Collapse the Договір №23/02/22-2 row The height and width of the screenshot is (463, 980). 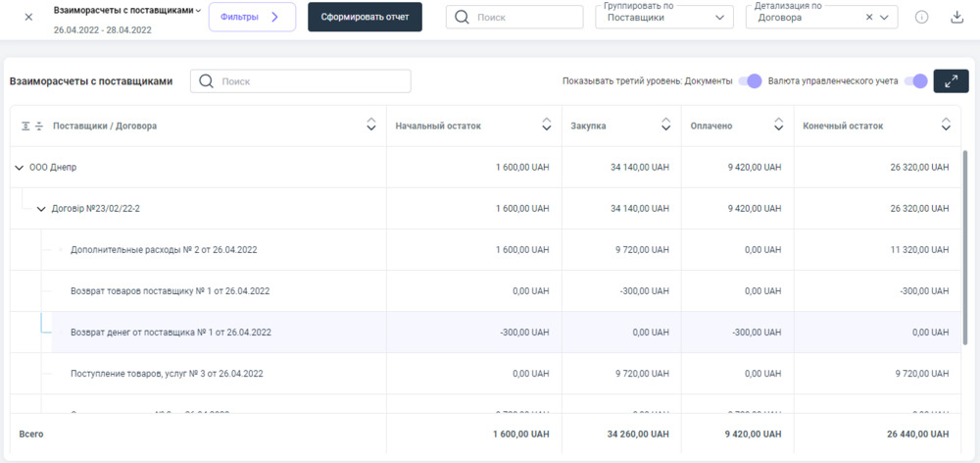[x=40, y=209]
